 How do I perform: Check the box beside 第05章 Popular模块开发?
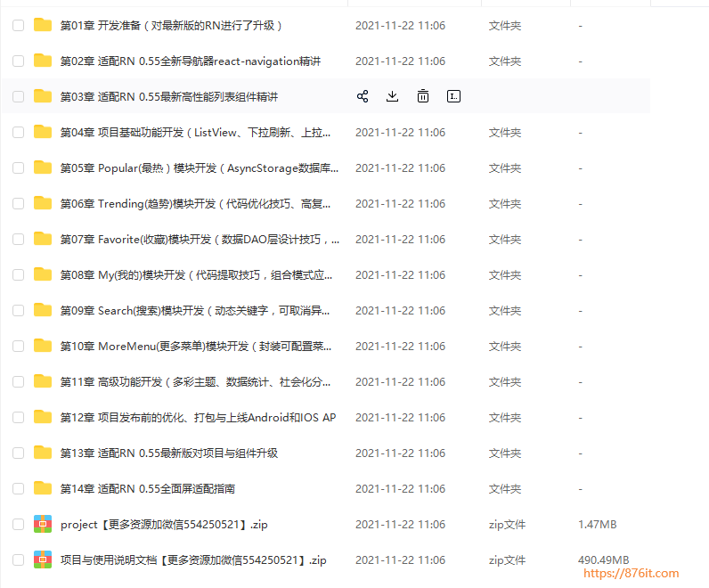tap(18, 168)
